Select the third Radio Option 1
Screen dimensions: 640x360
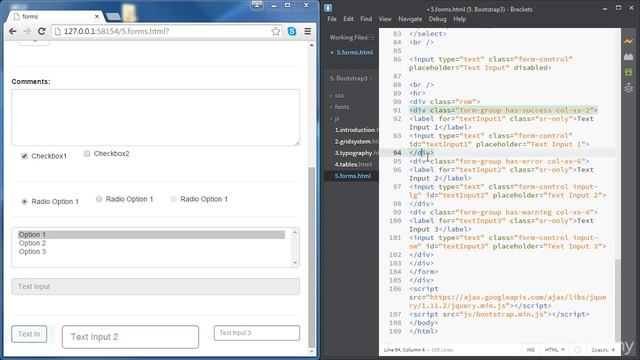click(x=173, y=199)
